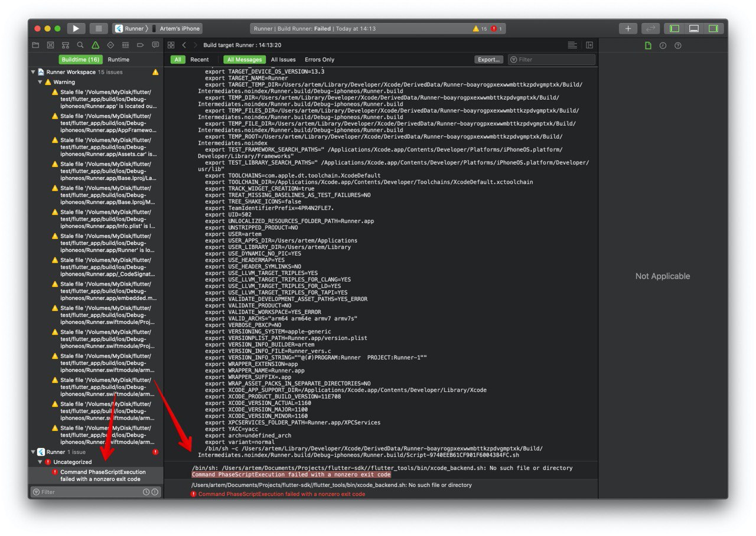756x536 pixels.
Task: Collapse the Warning group triangle
Action: (x=40, y=82)
